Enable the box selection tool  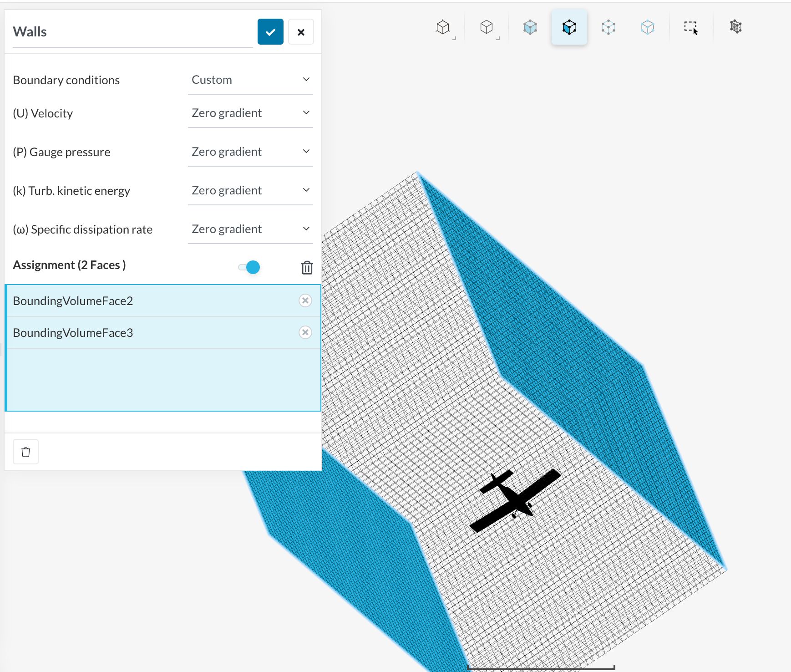(x=691, y=27)
